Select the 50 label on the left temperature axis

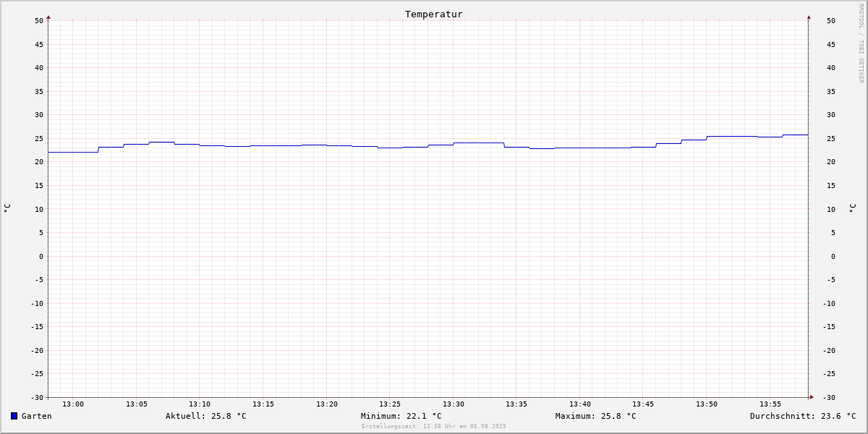39,21
